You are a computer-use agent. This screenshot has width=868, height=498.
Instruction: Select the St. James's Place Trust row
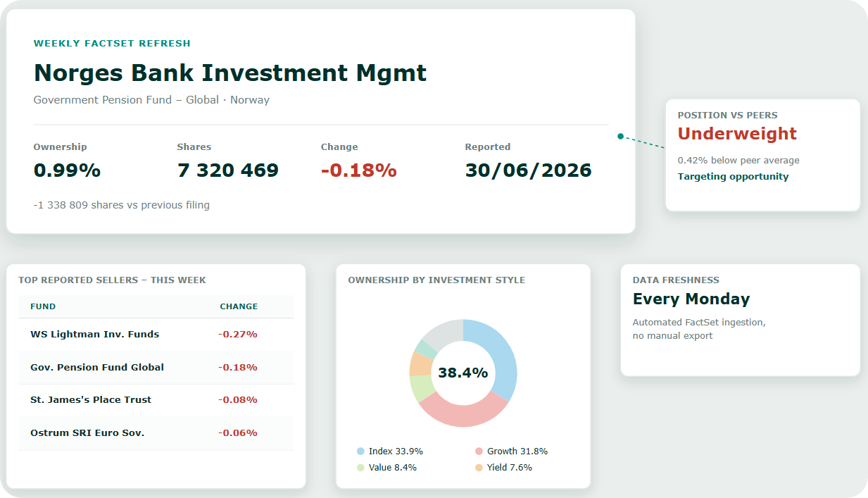pos(156,400)
